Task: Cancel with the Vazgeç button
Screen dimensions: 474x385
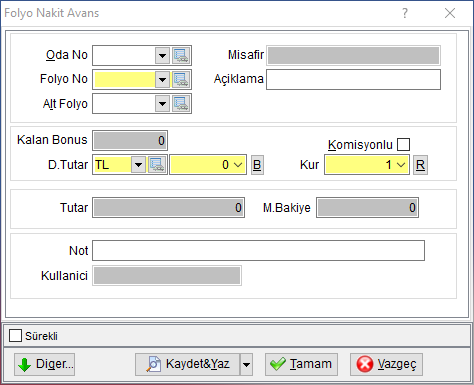Action: click(386, 364)
